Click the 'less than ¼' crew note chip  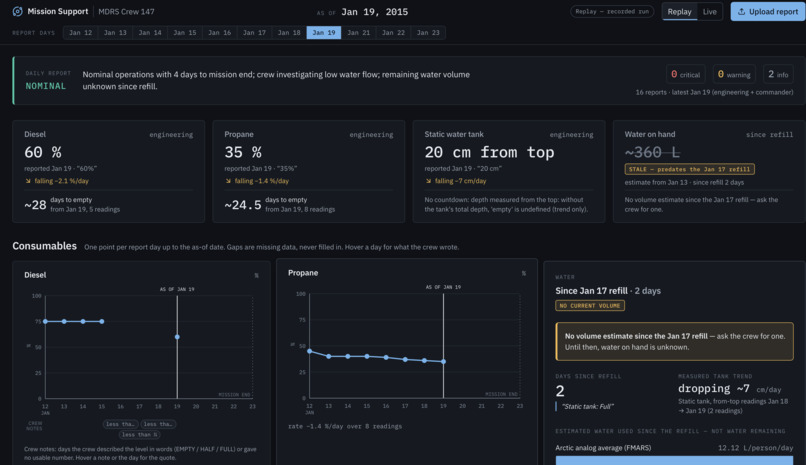point(139,435)
